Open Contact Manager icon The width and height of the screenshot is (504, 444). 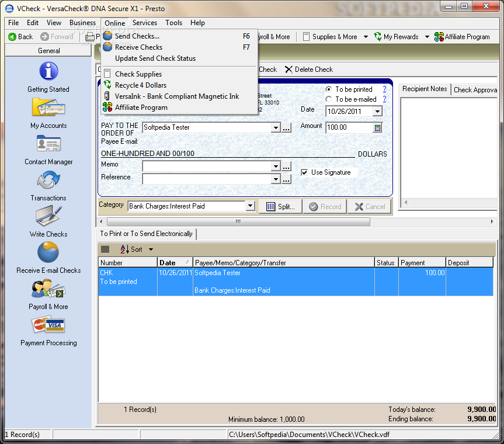(48, 143)
